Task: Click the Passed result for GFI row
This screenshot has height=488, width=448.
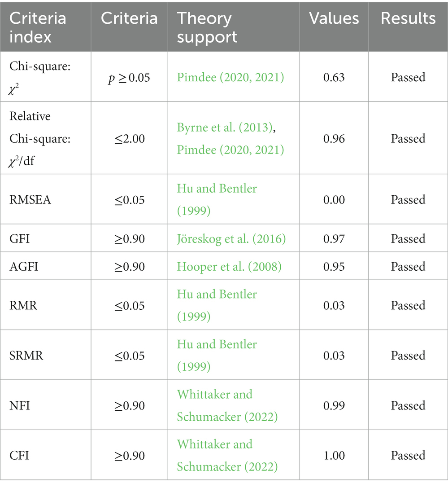Action: pos(408,239)
